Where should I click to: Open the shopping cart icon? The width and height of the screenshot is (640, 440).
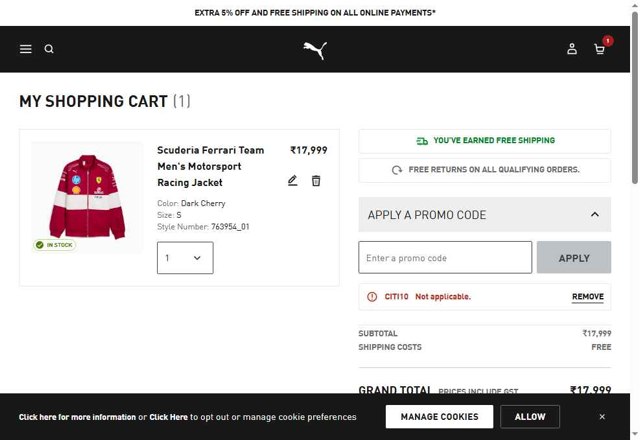[600, 49]
